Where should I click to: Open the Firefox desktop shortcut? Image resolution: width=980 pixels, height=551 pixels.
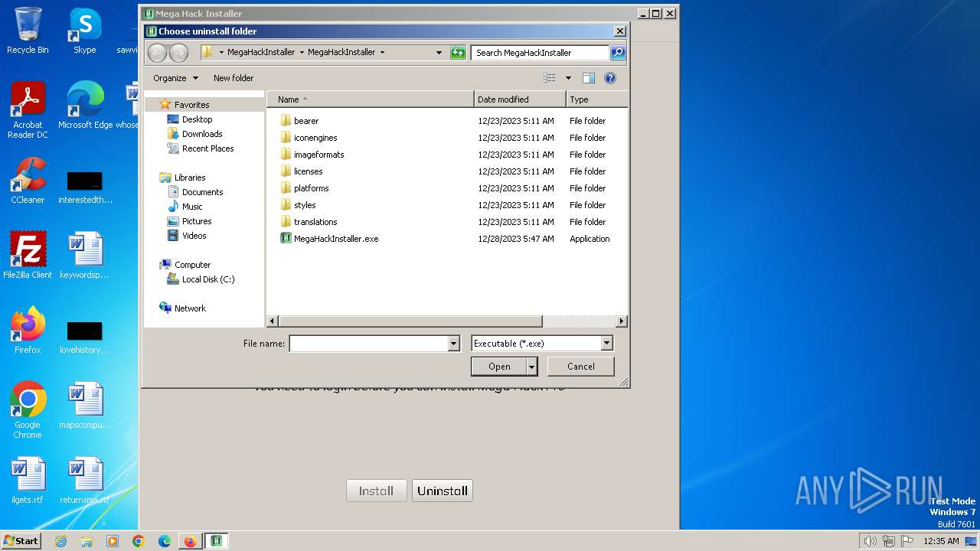[x=28, y=331]
